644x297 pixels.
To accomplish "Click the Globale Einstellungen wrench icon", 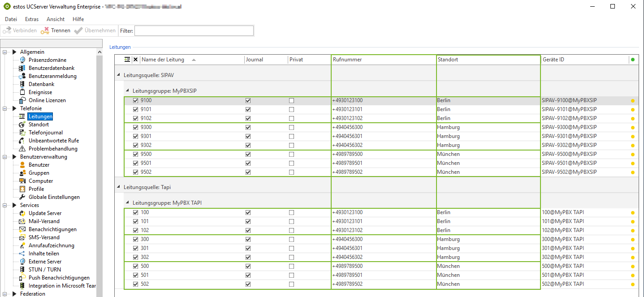I will [22, 197].
